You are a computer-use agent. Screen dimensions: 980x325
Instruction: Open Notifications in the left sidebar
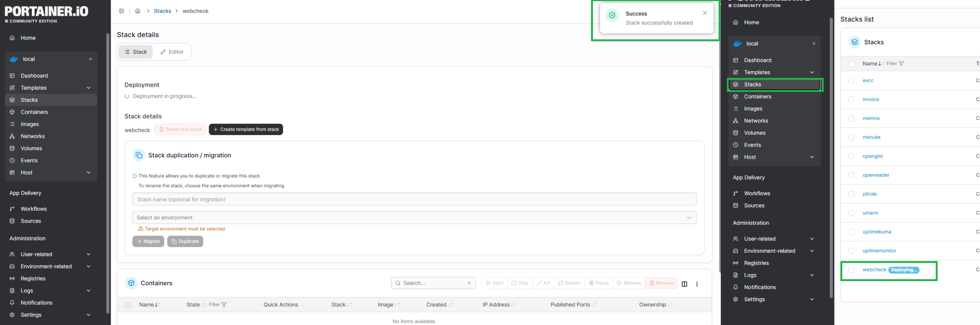[51, 302]
